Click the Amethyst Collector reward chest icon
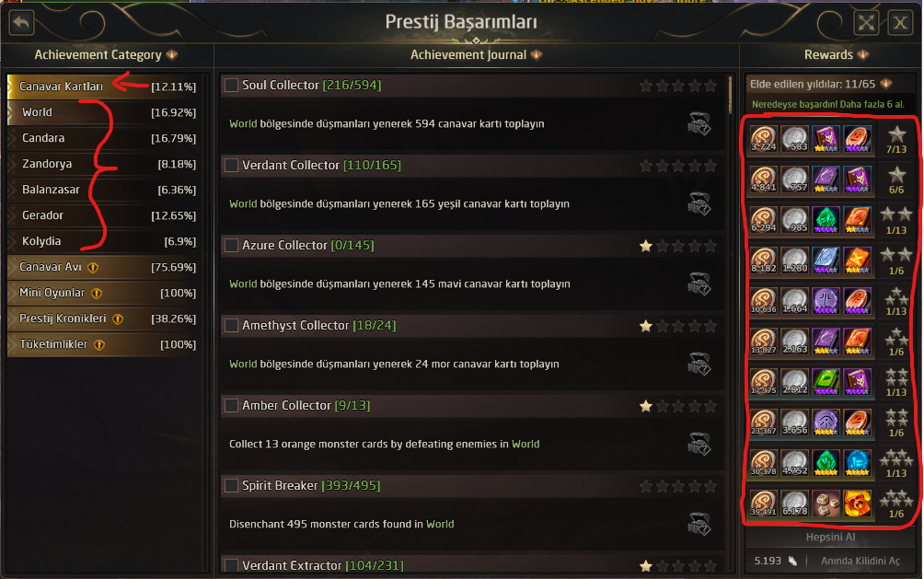Viewport: 924px width, 579px height. pos(699,364)
